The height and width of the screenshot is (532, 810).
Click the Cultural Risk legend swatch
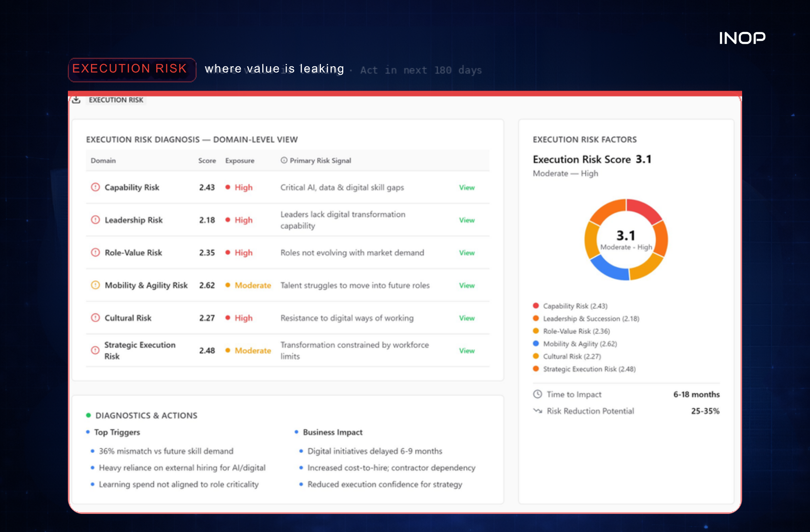[x=536, y=356]
